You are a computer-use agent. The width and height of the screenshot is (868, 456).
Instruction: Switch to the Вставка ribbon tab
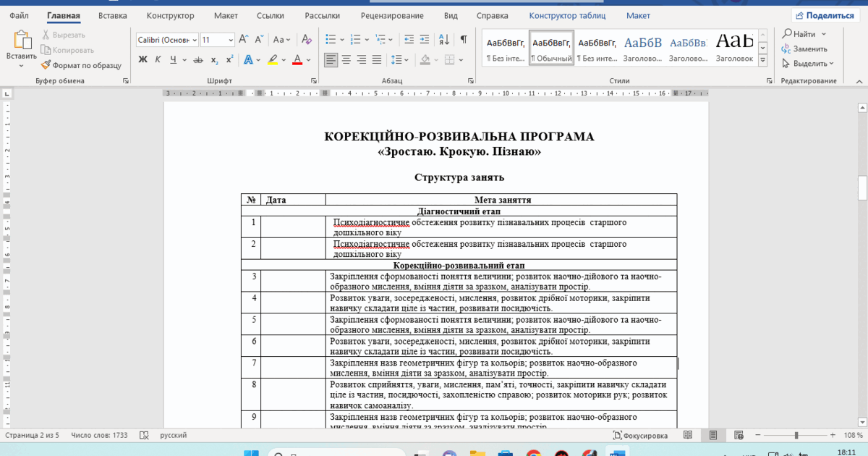(113, 15)
